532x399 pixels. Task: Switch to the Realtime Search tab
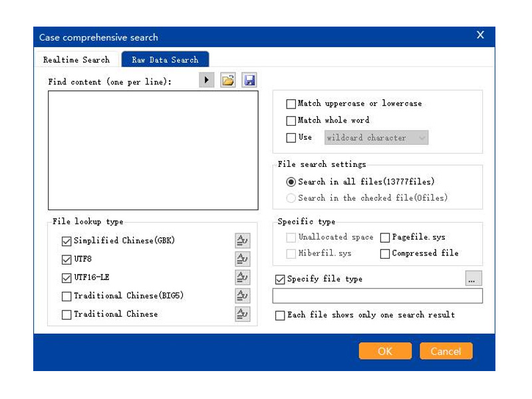[76, 60]
